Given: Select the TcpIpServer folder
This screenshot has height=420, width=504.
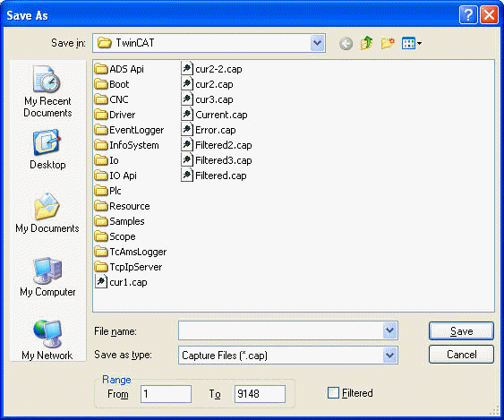Looking at the screenshot, I should (129, 267).
